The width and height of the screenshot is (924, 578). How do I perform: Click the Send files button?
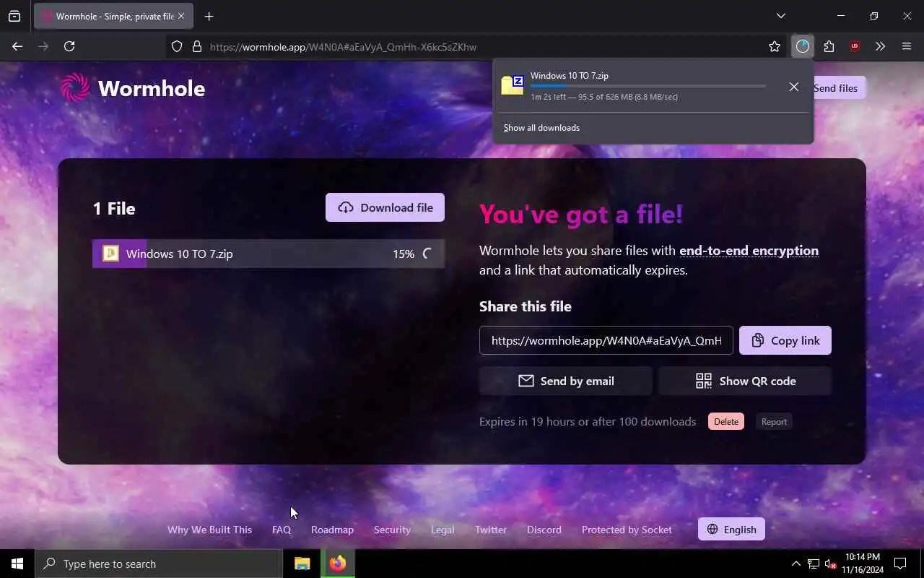[835, 88]
